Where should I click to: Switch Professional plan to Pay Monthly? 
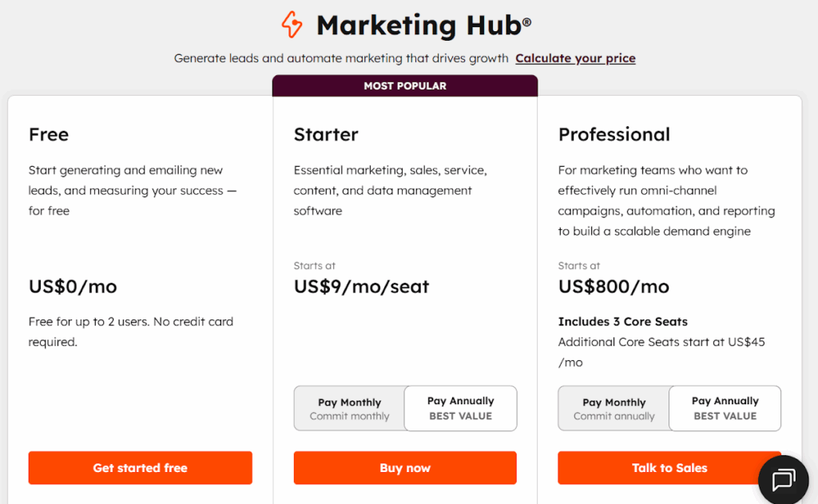point(613,409)
